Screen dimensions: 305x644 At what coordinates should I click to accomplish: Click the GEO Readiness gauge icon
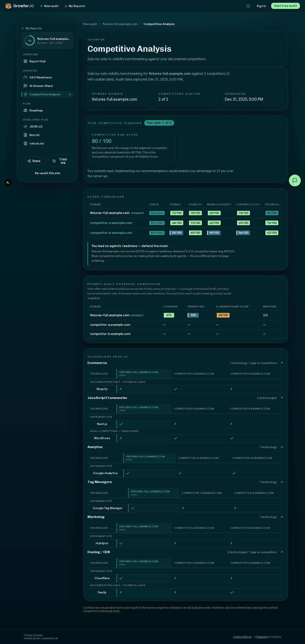pyautogui.click(x=25, y=78)
